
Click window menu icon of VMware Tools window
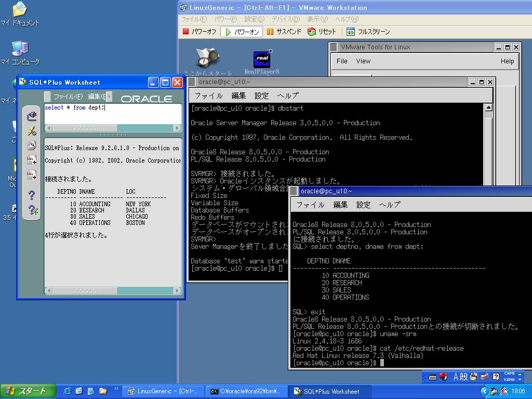tap(334, 47)
